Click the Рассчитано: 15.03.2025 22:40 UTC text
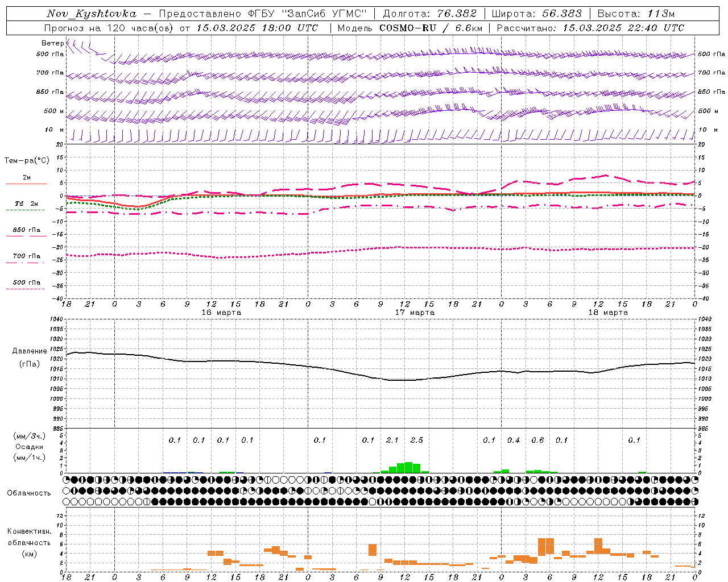 point(590,28)
